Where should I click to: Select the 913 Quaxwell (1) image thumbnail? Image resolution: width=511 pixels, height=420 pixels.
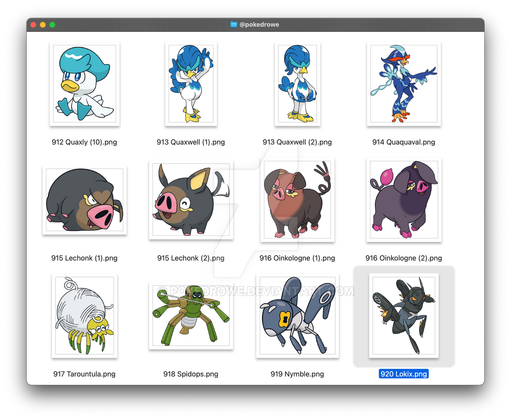click(x=191, y=84)
